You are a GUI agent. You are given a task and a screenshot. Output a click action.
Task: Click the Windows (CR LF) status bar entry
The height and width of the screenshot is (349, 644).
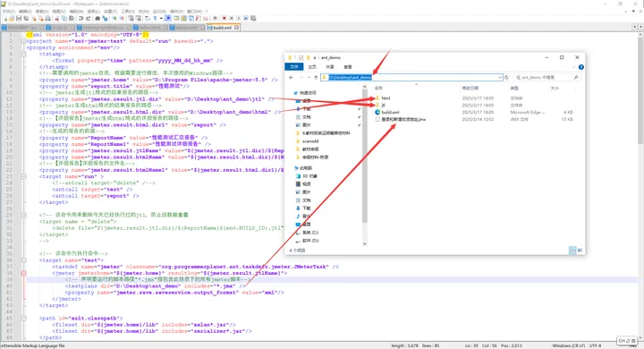point(569,345)
